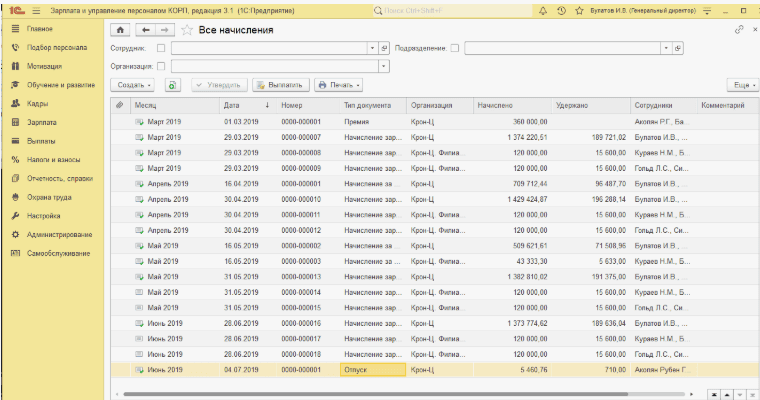Open the Еще menu
The image size is (760, 400).
(x=744, y=85)
